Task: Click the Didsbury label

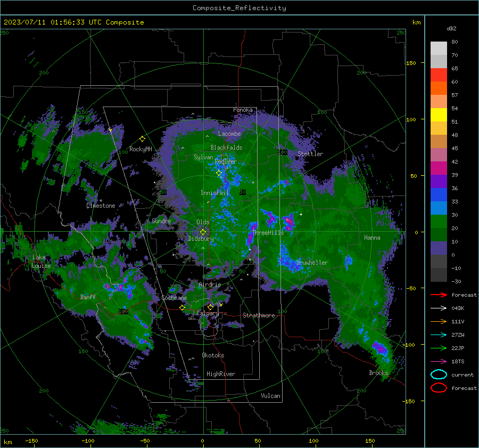Action: 201,239
